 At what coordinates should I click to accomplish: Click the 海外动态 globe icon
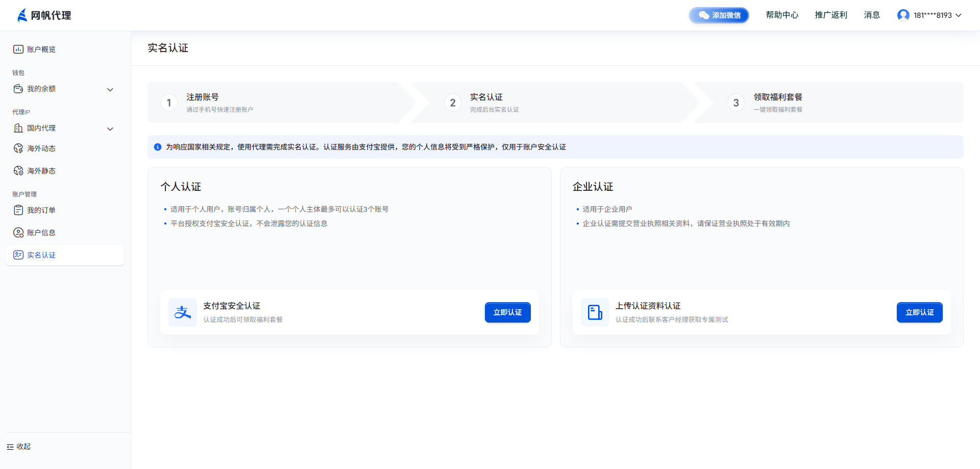(x=18, y=149)
